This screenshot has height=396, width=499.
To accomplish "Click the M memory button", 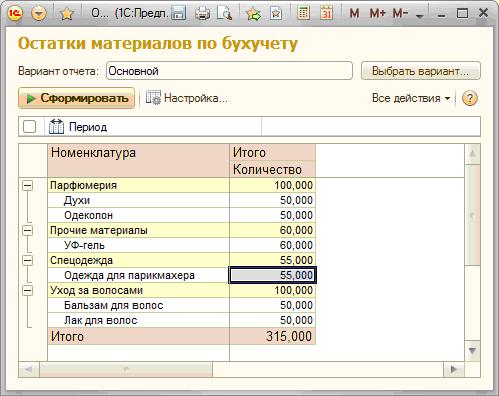I will 354,14.
